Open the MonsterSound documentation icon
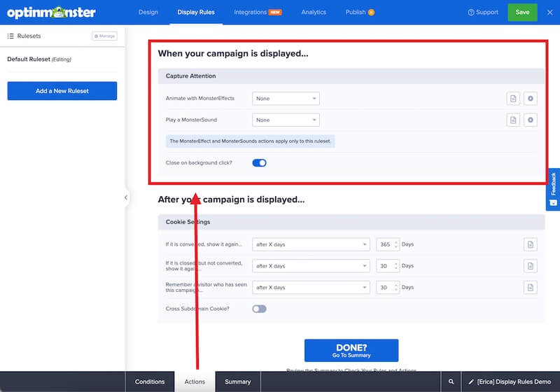The image size is (560, 392). point(513,120)
